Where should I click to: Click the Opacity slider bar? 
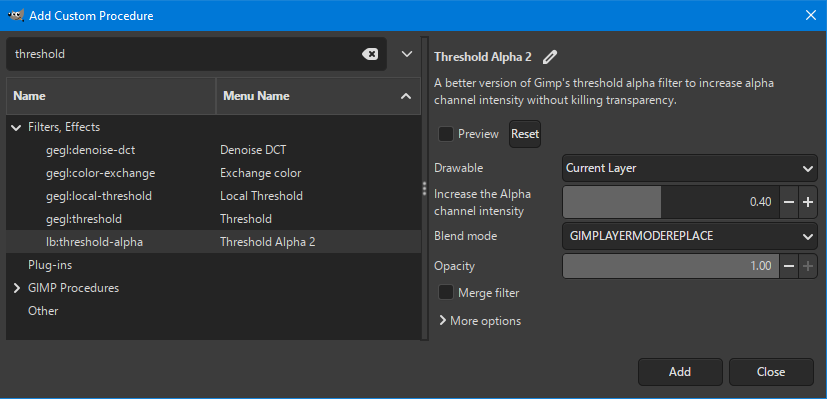coord(671,266)
